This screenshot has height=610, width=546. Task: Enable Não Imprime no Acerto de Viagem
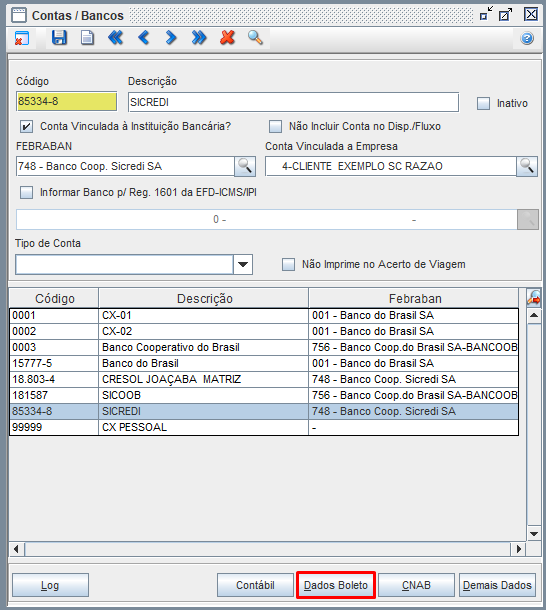pos(288,264)
